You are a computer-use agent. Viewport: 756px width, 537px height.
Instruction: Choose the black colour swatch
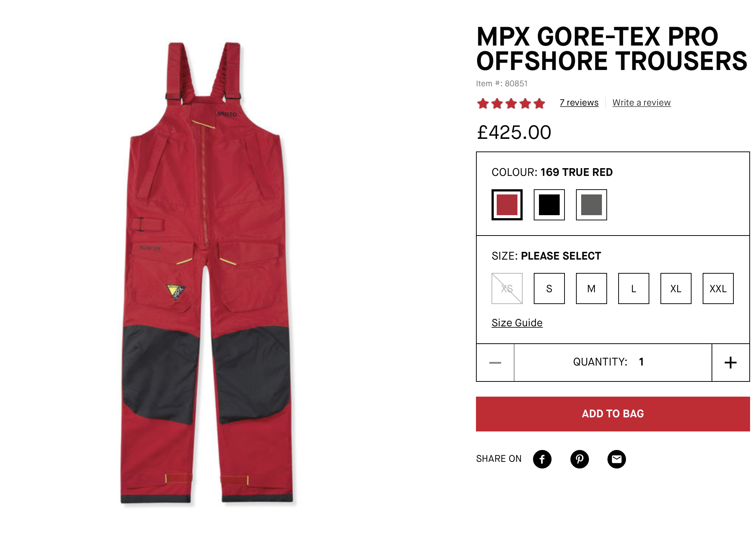click(x=549, y=205)
